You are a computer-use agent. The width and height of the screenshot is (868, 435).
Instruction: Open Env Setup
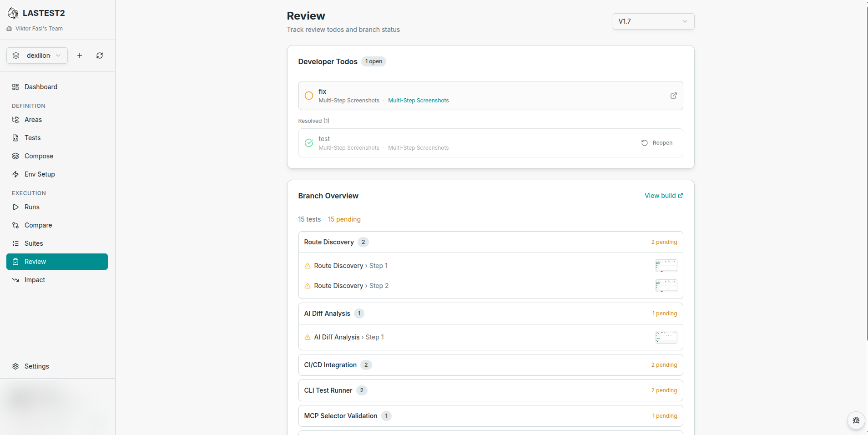point(57,174)
